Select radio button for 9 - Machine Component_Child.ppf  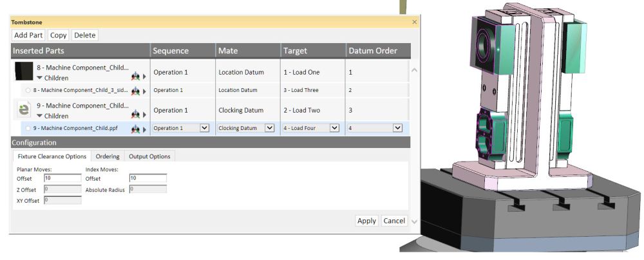(28, 129)
